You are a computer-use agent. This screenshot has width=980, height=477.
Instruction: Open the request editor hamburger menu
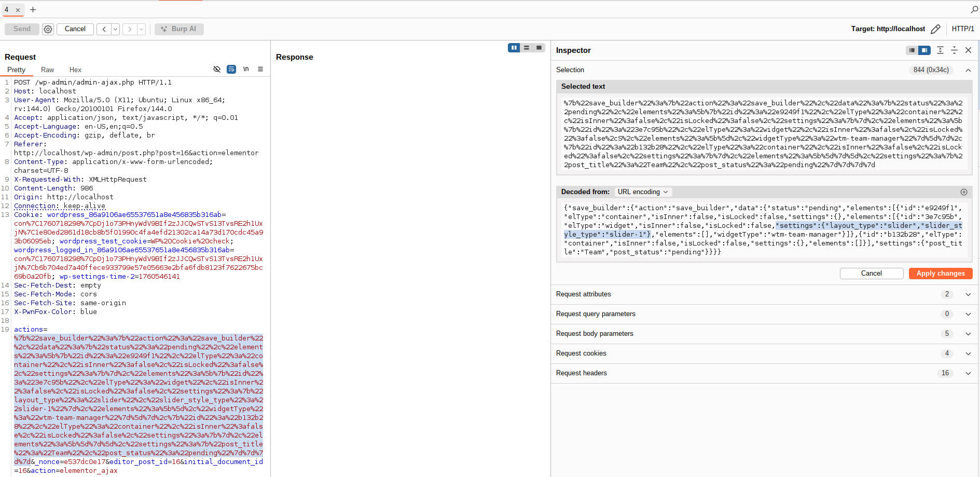(x=260, y=69)
